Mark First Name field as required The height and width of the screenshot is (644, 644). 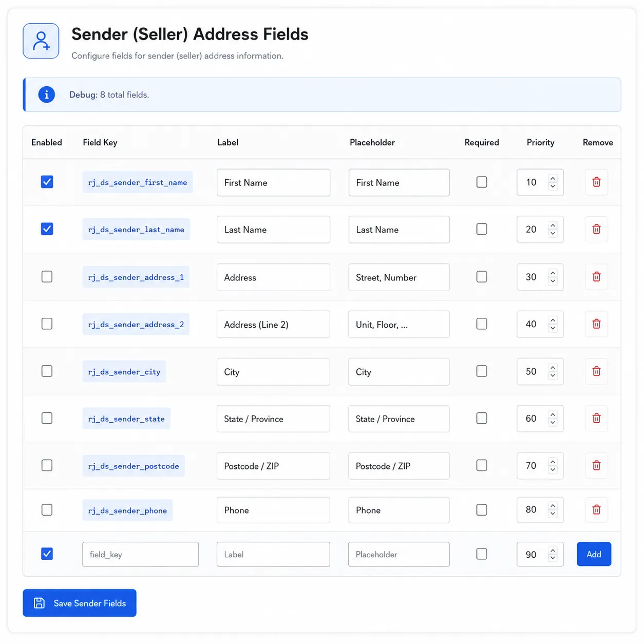click(482, 182)
